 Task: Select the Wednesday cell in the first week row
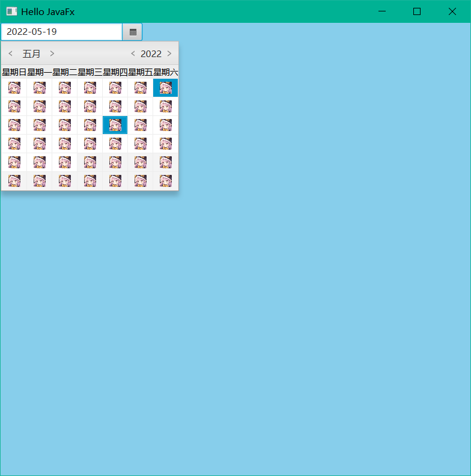tap(90, 88)
